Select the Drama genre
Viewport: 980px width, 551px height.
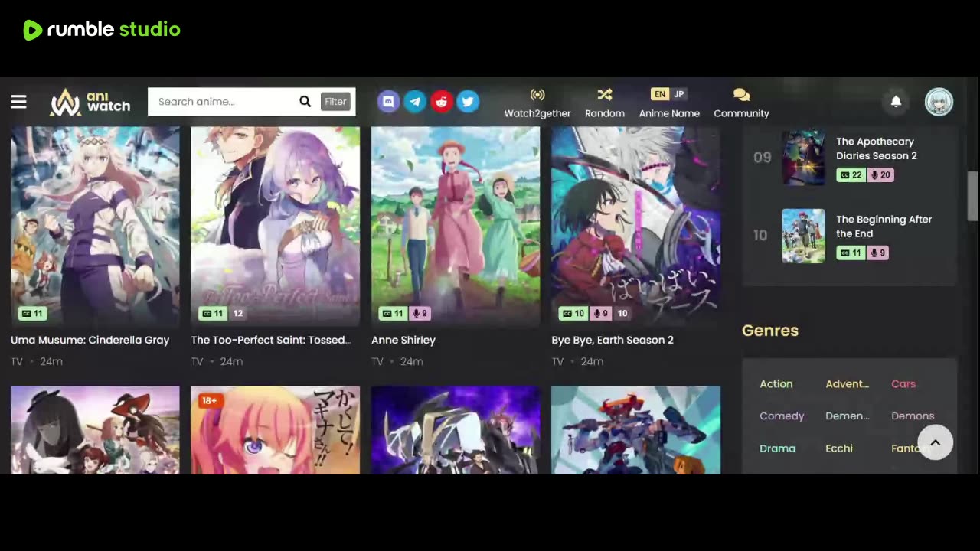tap(778, 448)
